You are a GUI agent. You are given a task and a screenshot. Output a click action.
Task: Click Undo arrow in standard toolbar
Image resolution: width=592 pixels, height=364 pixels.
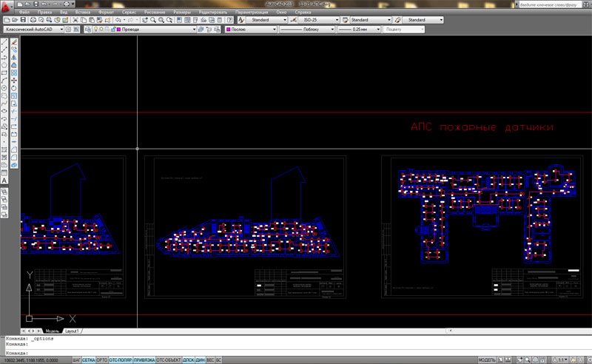pyautogui.click(x=118, y=20)
